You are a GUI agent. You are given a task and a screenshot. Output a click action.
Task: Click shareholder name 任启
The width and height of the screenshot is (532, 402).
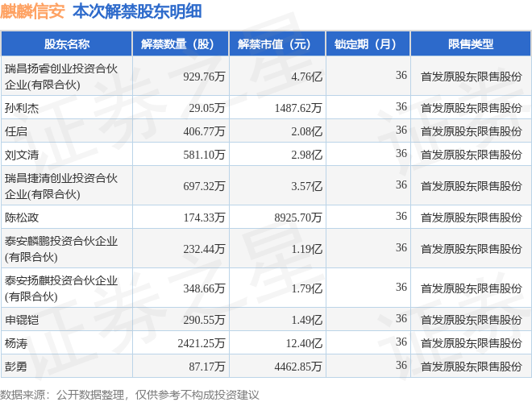[x=16, y=131]
